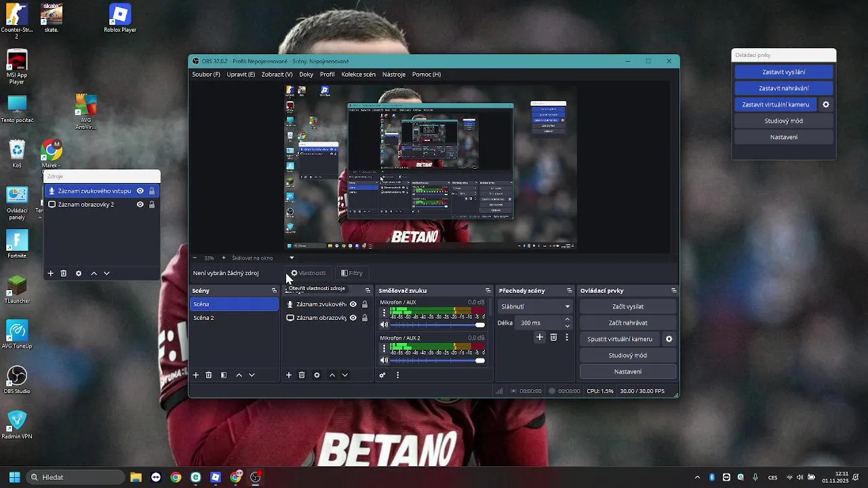868x488 pixels.
Task: Remove scene transition with trash icon
Action: point(553,337)
